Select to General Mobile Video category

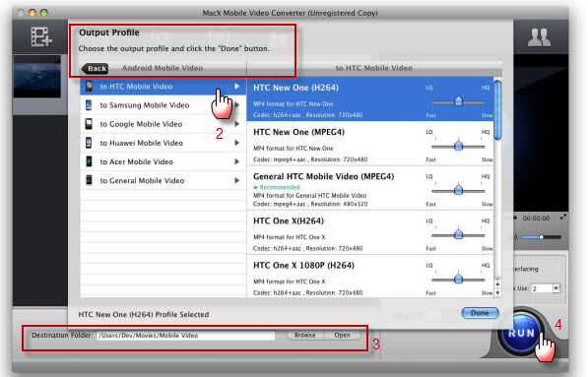click(163, 180)
